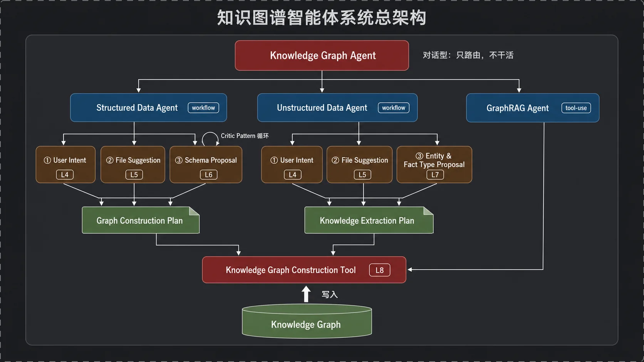The height and width of the screenshot is (362, 644).
Task: Select the Unstructured Data Agent node
Action: pyautogui.click(x=337, y=108)
